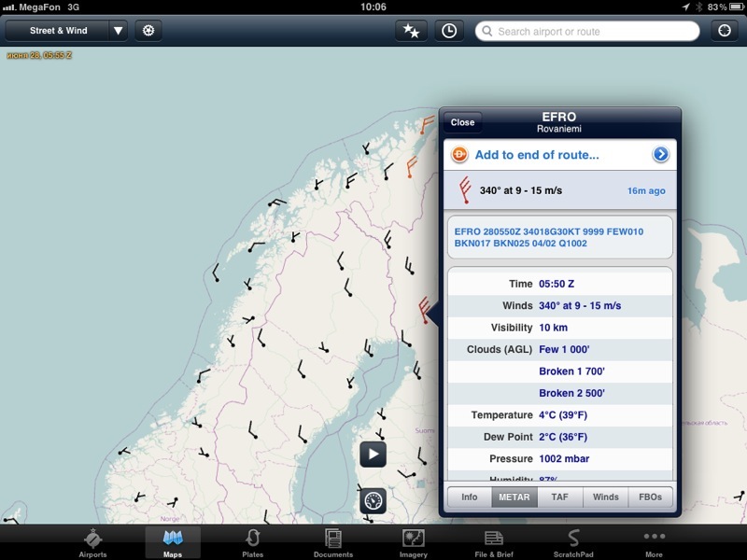Screen dimensions: 747x560
Task: Open the favorites star list
Action: coord(411,31)
